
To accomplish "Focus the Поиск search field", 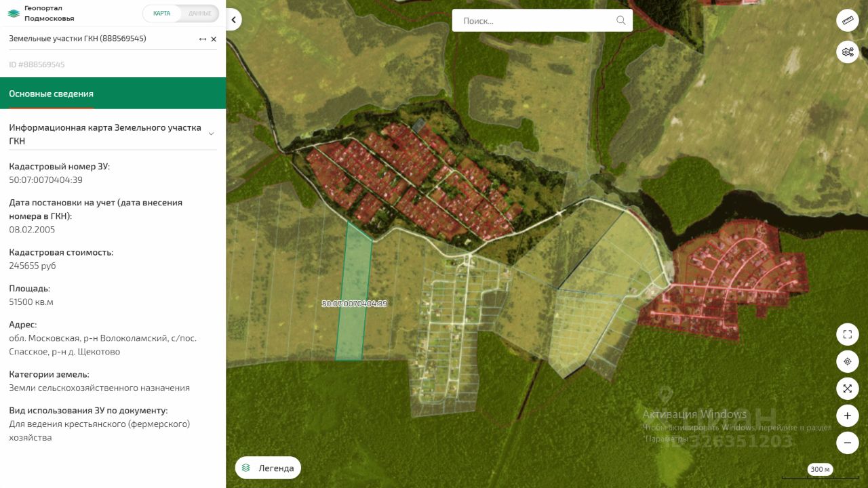I will click(x=536, y=20).
